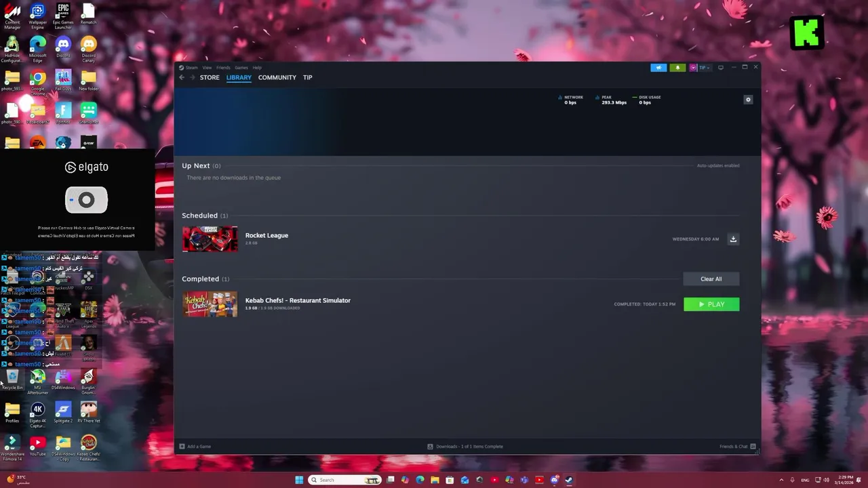Select the Content Manager desktop icon
The height and width of the screenshot is (488, 868).
click(x=12, y=16)
